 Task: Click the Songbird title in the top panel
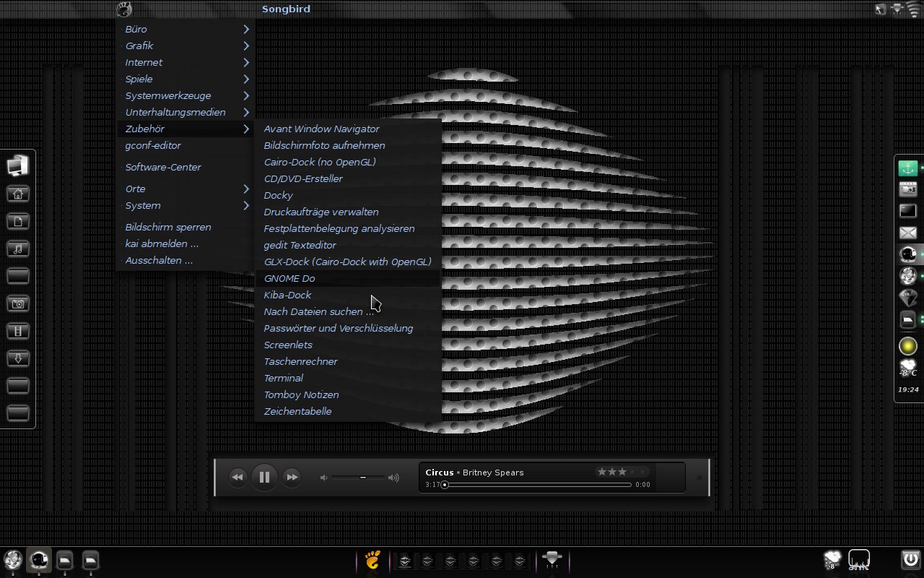286,9
